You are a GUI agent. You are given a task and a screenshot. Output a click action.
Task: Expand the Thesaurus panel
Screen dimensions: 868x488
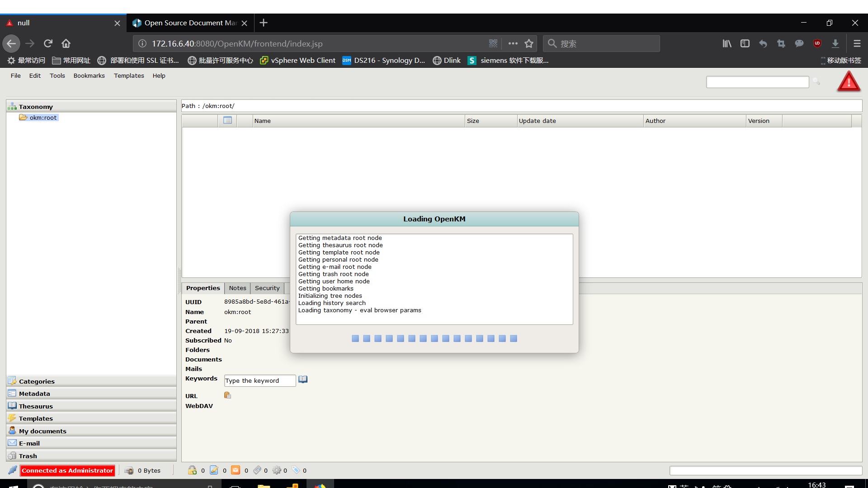tap(36, 406)
